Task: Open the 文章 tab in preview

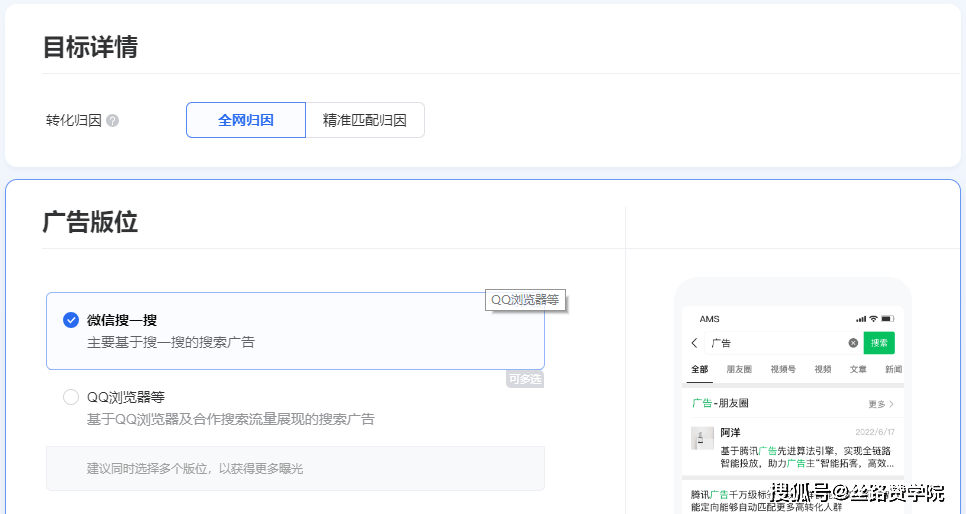Action: (858, 369)
